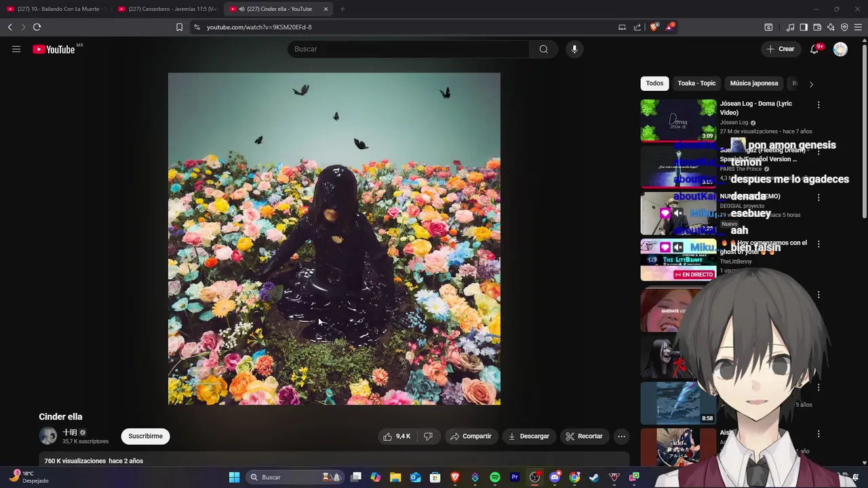
Task: Open Jósean Log Doma video thumbnail
Action: (678, 120)
